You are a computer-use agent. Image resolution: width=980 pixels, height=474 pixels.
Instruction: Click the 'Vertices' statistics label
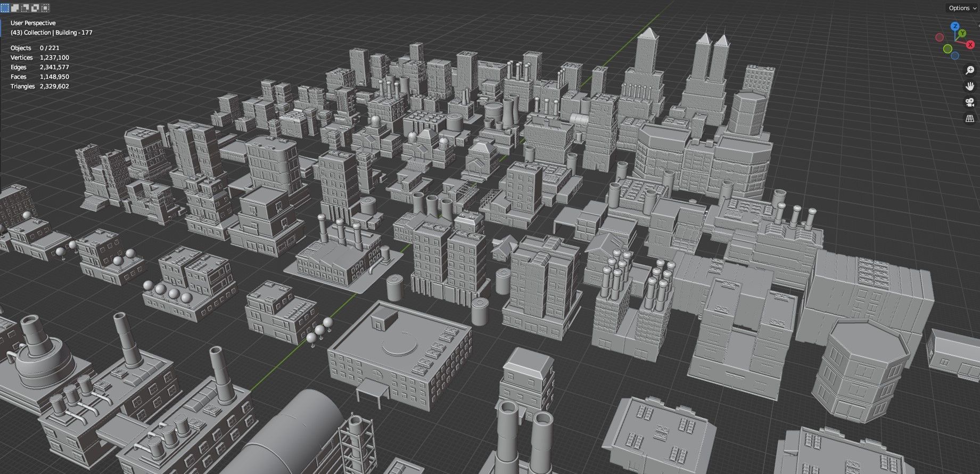22,58
